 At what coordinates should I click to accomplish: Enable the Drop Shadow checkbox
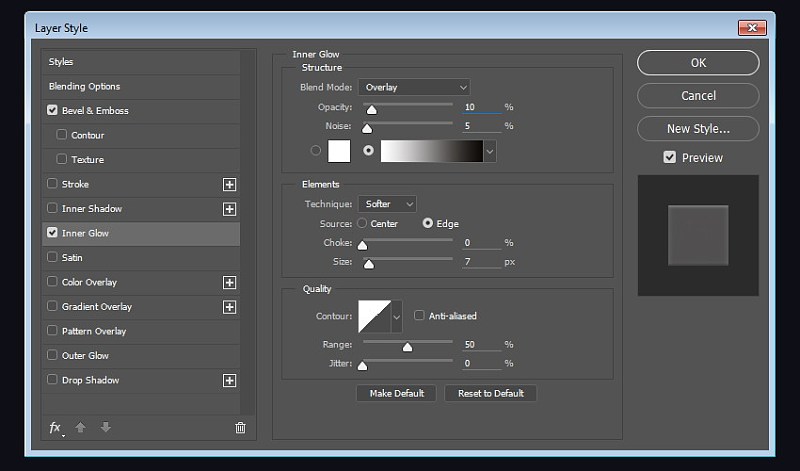coord(52,379)
